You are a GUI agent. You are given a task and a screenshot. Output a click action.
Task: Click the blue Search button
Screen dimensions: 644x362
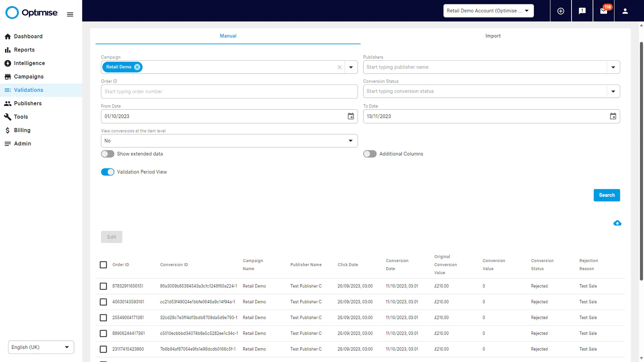pos(607,195)
